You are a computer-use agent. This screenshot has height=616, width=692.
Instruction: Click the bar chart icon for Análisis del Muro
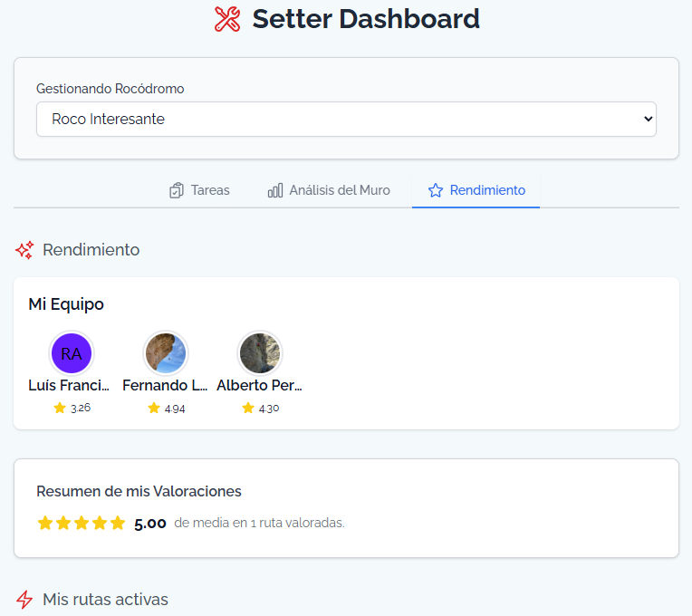(275, 190)
